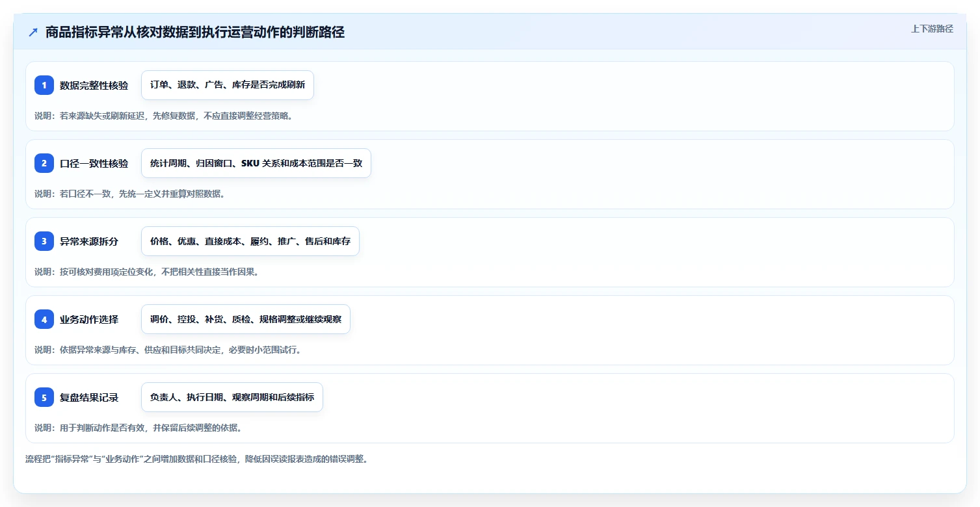
Task: Click the step label 口径一致性核验
Action: click(94, 163)
